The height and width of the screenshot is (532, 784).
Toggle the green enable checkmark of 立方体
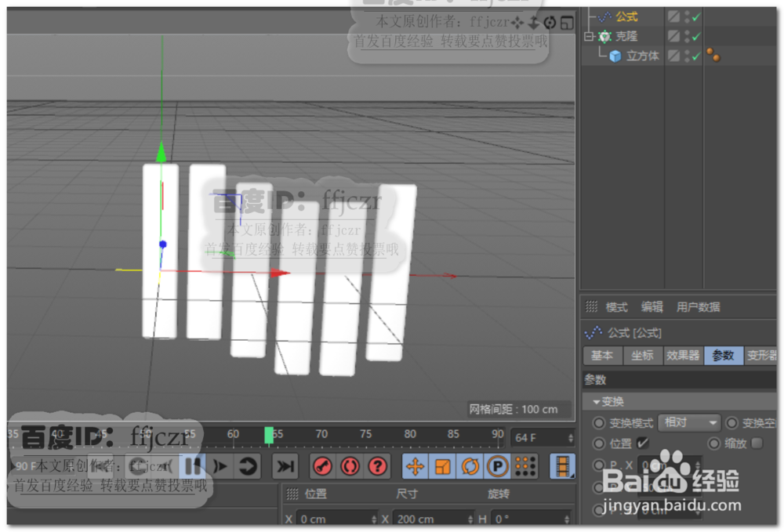(695, 55)
